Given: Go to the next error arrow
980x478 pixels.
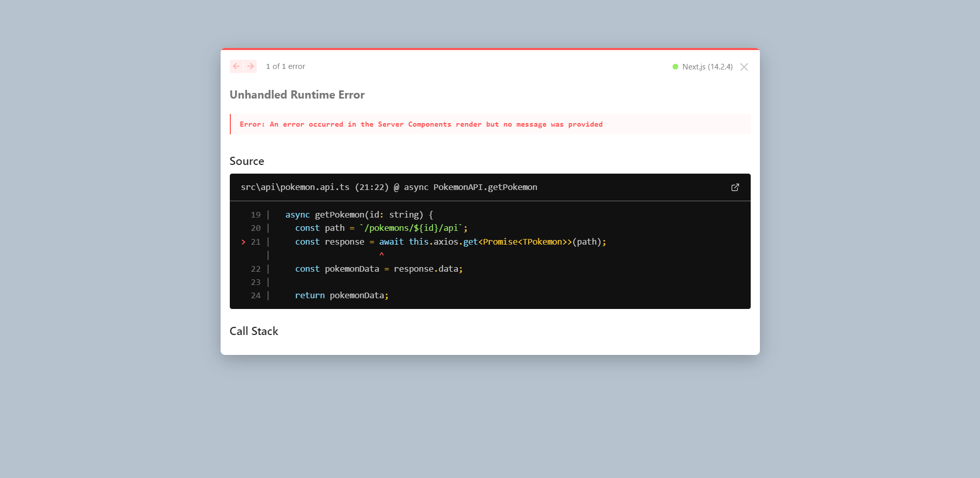Looking at the screenshot, I should 250,66.
